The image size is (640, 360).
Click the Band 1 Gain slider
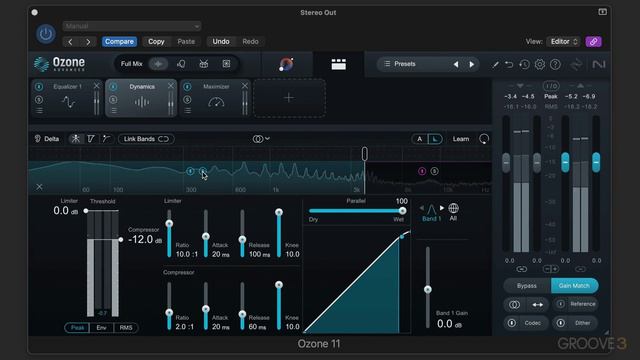click(x=427, y=287)
